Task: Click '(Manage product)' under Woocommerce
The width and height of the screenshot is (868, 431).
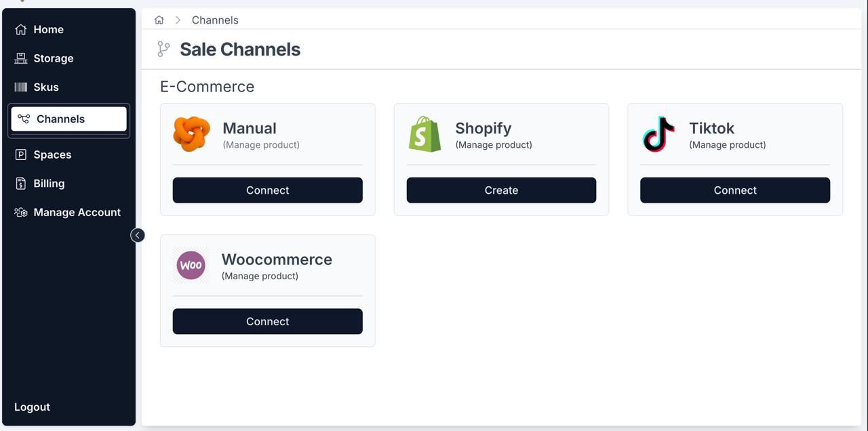Action: [x=260, y=276]
